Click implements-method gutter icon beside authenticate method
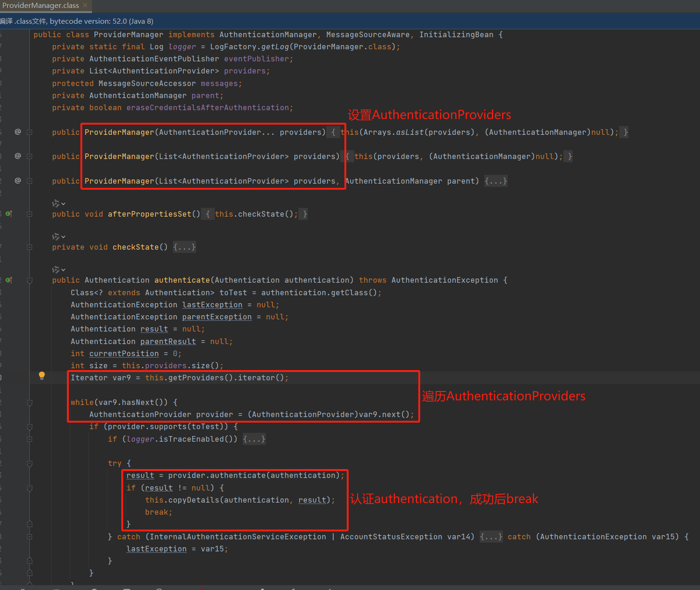 click(9, 280)
